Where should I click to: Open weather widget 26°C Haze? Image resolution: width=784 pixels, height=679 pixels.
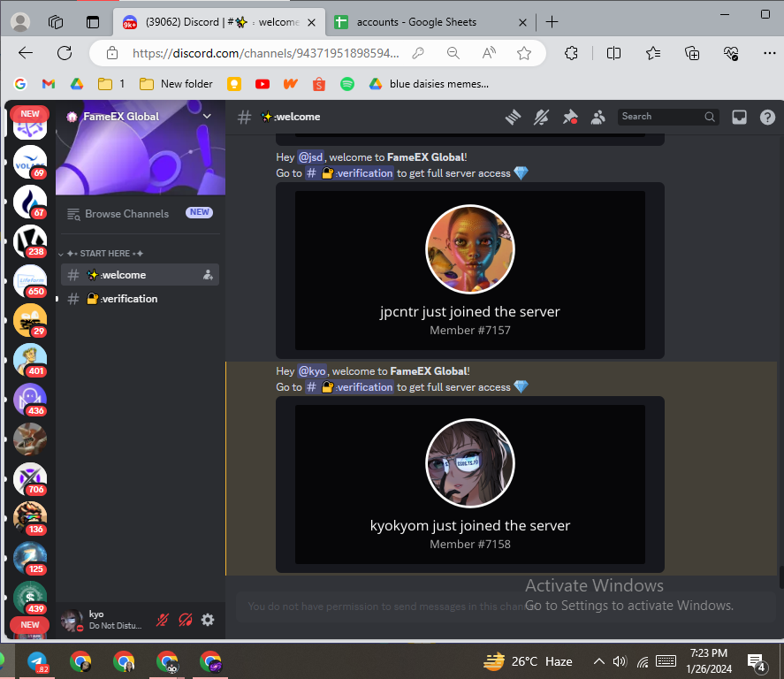(528, 662)
